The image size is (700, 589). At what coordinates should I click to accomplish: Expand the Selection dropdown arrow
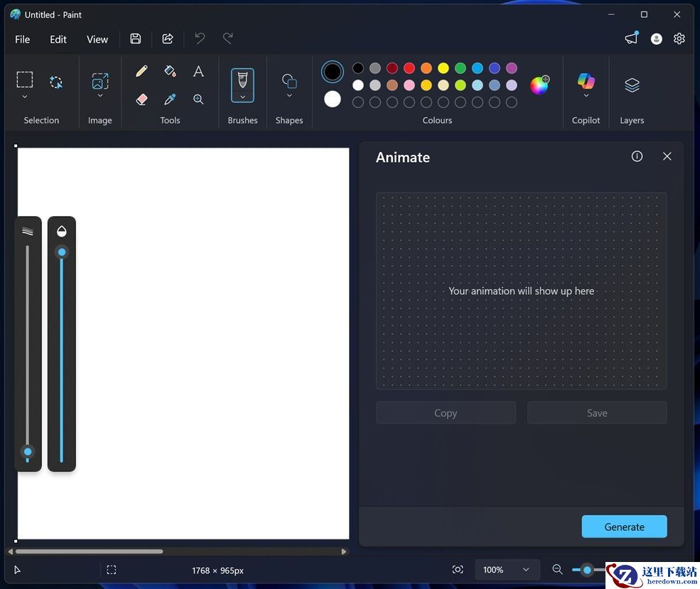[25, 97]
